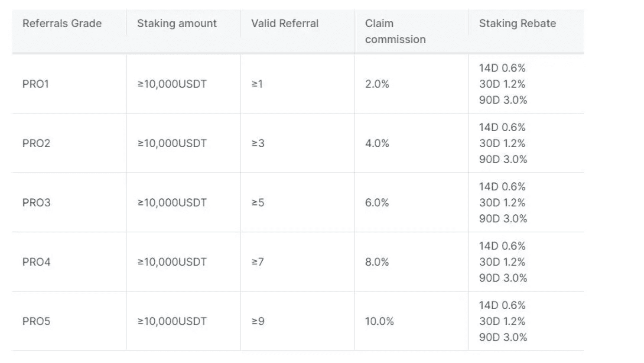Screen dimensions: 644x363
Task: Select the ≥5 valid referral cell
Action: coord(258,203)
